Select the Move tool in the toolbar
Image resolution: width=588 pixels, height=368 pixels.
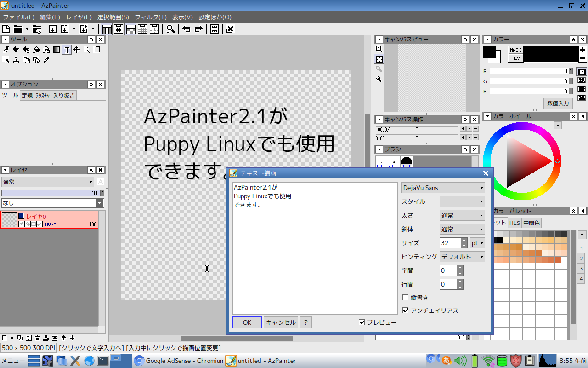[x=76, y=50]
